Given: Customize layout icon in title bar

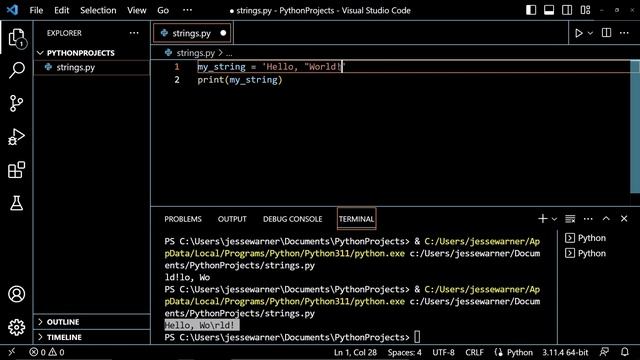Looking at the screenshot, I should pyautogui.click(x=585, y=10).
